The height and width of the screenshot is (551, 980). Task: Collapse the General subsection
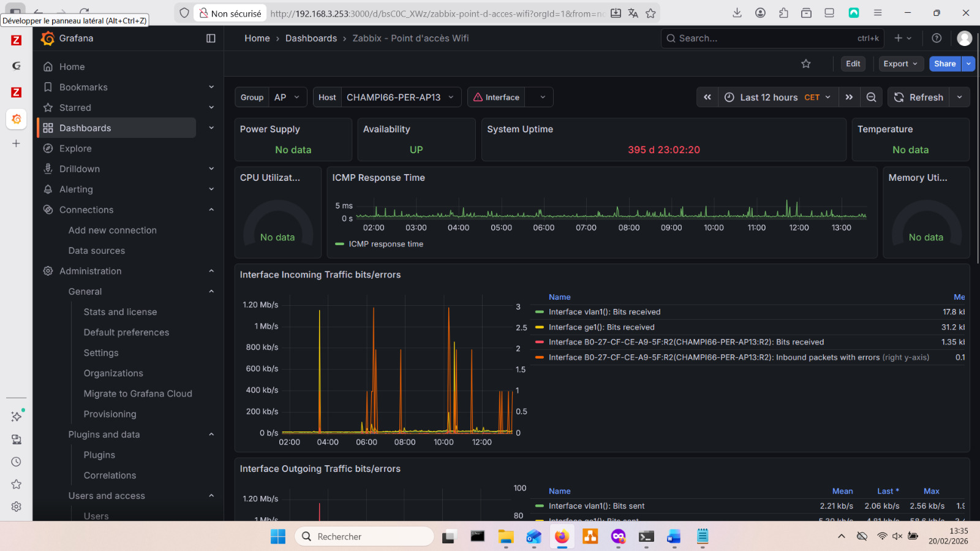coord(211,292)
